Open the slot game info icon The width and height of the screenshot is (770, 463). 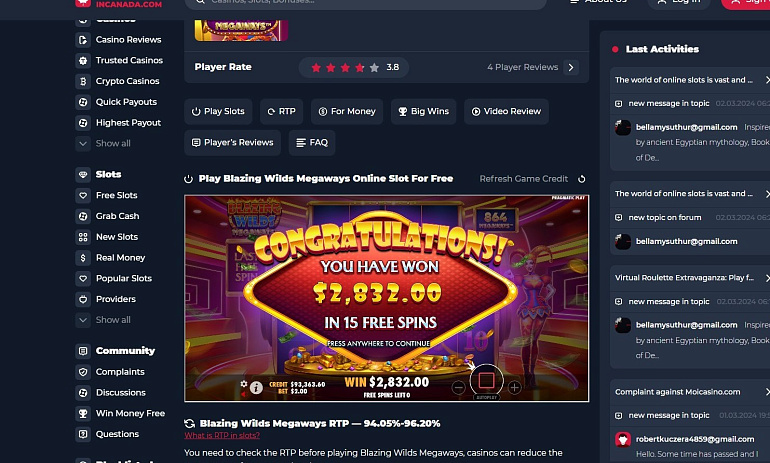click(x=256, y=387)
